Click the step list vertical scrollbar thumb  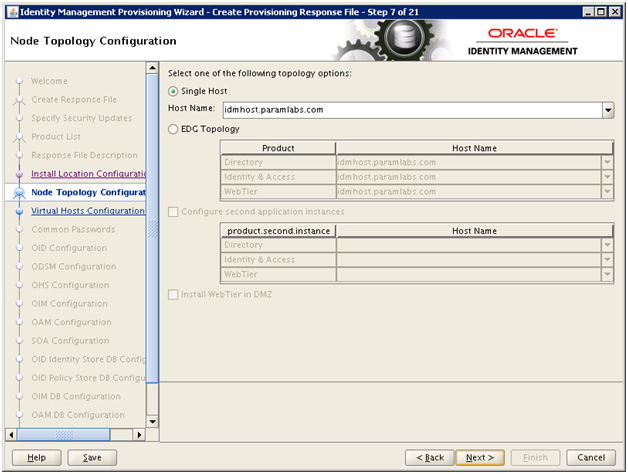coord(152,228)
